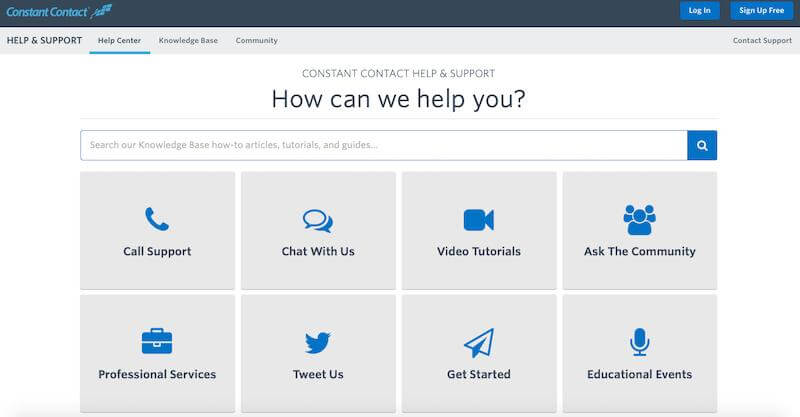Click the microphone Educational Events icon
The image size is (800, 417).
(639, 343)
